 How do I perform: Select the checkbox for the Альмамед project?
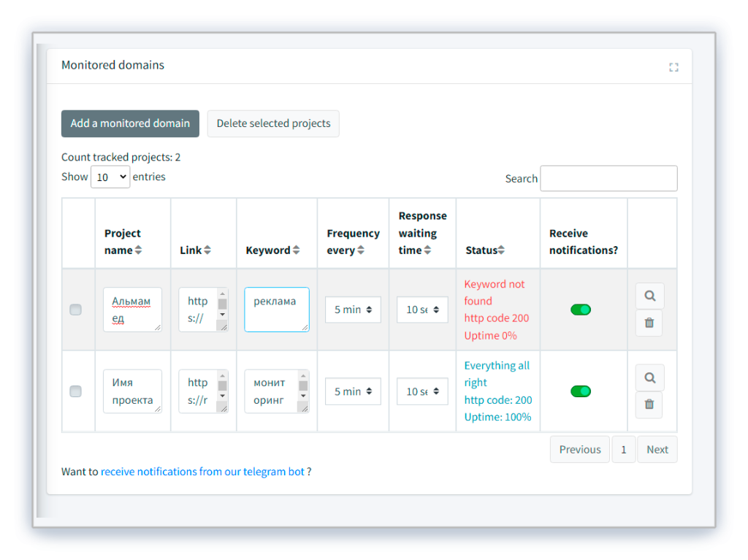75,310
